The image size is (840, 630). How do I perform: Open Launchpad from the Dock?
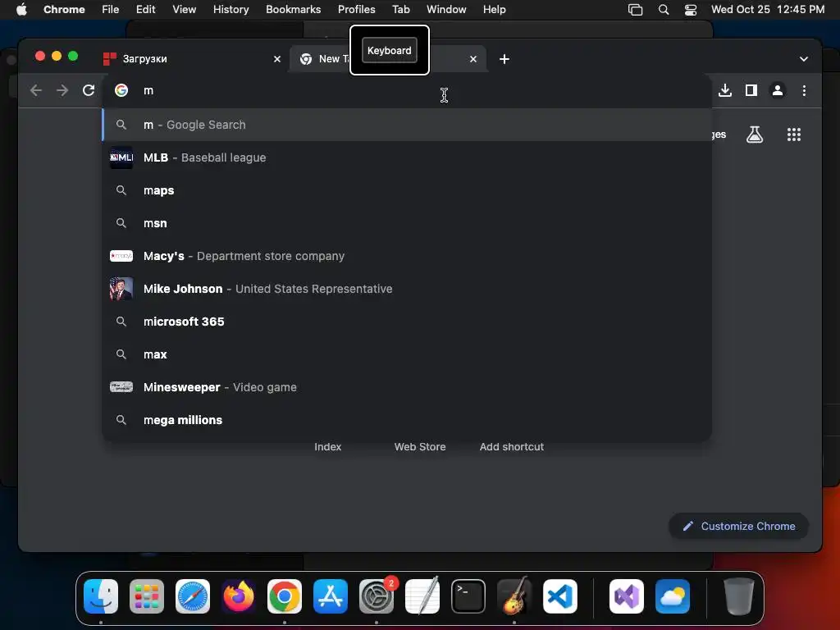(147, 596)
